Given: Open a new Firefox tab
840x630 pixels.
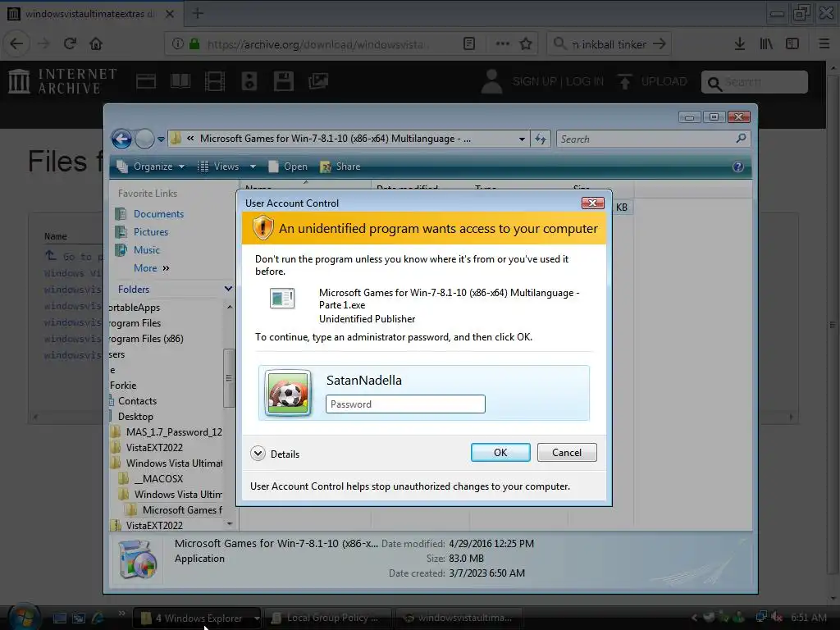Looking at the screenshot, I should pyautogui.click(x=198, y=13).
